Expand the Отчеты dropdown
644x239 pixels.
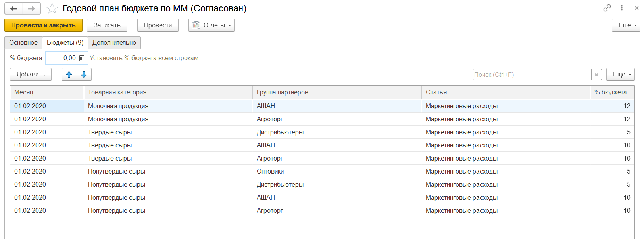[211, 25]
